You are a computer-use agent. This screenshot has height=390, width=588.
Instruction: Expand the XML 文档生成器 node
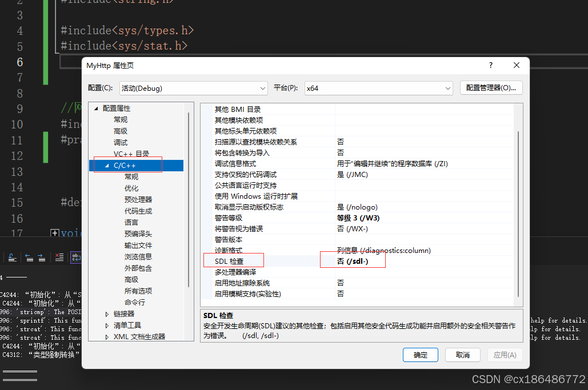point(106,336)
